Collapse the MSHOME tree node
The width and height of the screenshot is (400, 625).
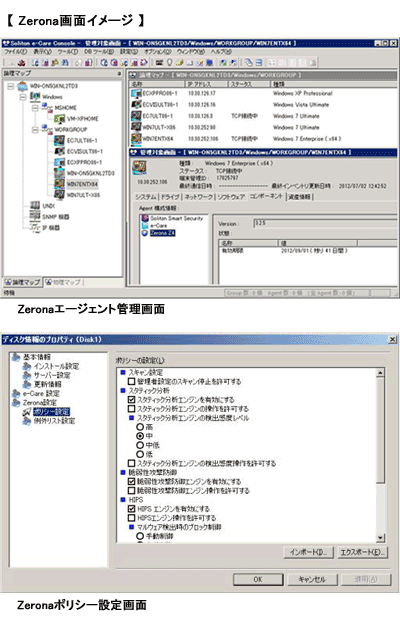coord(35,108)
